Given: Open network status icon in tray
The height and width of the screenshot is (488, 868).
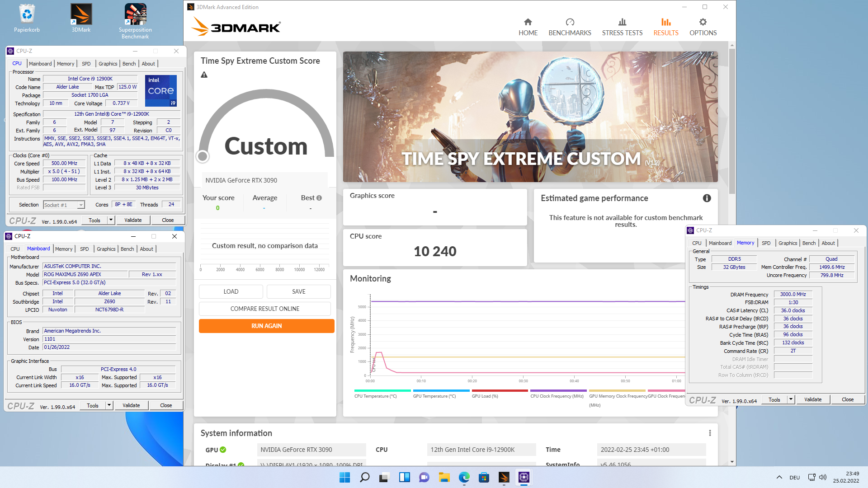Looking at the screenshot, I should (811, 477).
